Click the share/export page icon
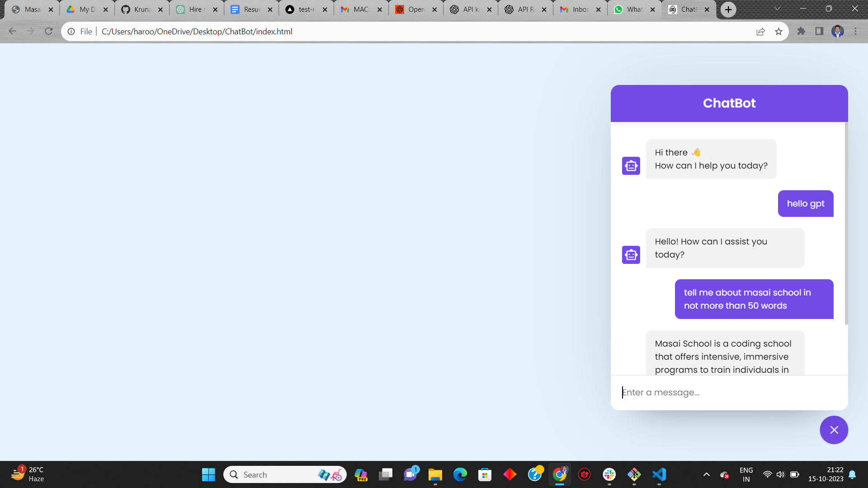868x488 pixels. tap(761, 32)
